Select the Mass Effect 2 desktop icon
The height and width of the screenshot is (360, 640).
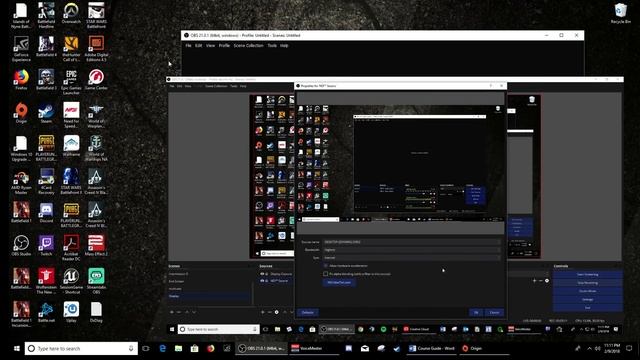click(96, 246)
